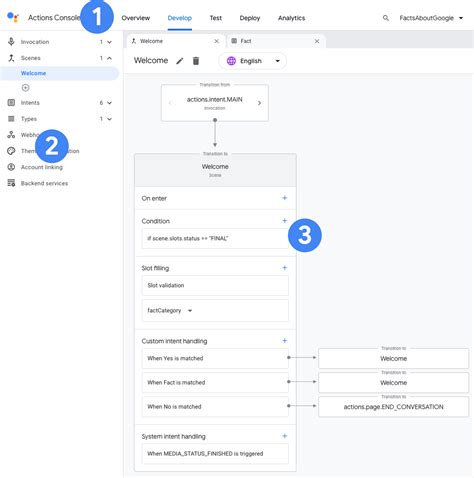Open the FactsAboutGoogle project dropdown
The image size is (474, 478).
click(431, 18)
